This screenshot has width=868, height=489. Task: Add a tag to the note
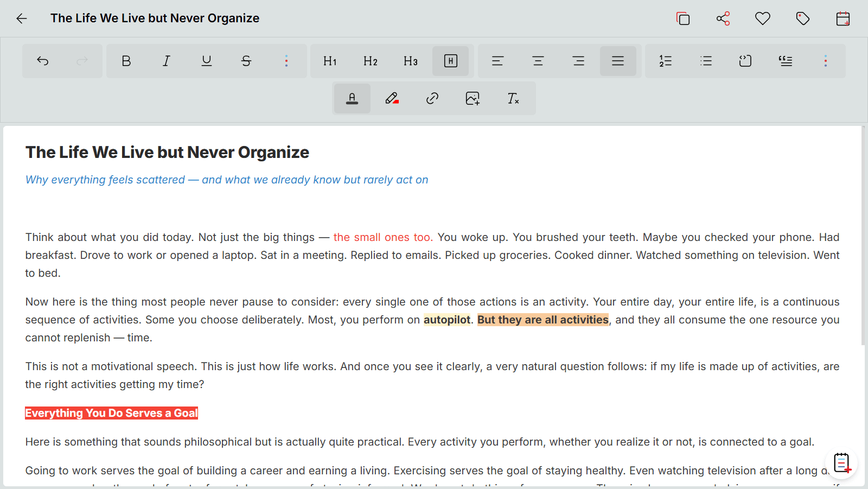(x=802, y=18)
